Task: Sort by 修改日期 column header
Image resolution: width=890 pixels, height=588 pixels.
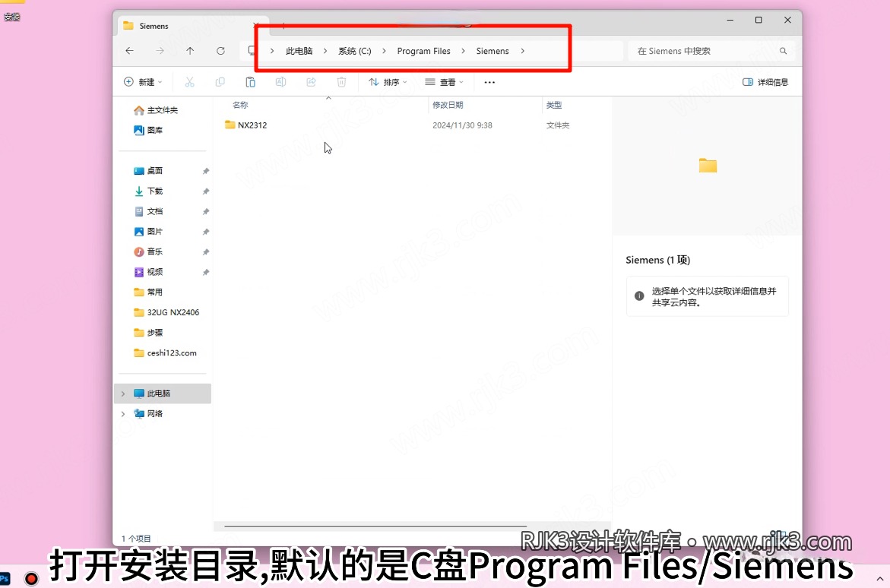Action: point(448,105)
